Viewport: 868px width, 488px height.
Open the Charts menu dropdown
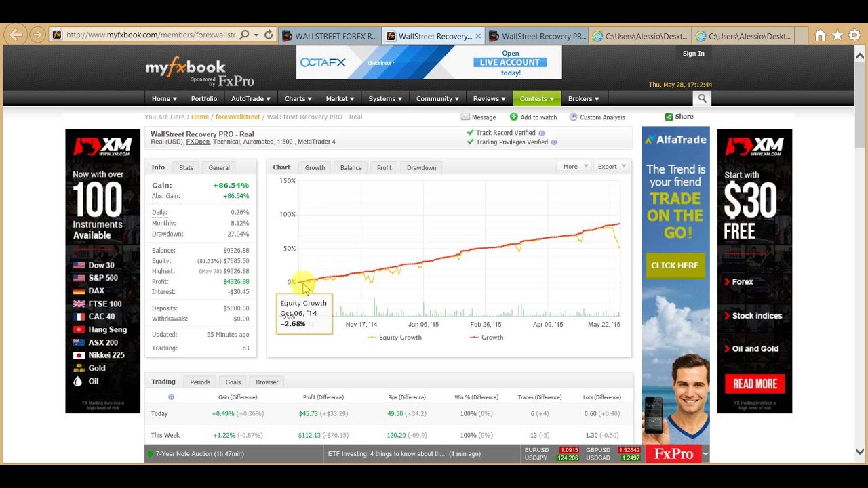tap(298, 98)
